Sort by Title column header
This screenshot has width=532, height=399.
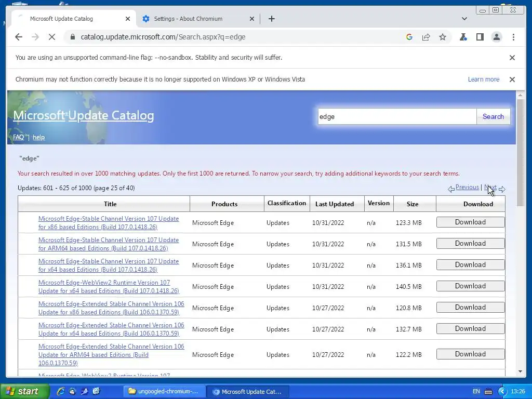click(110, 204)
